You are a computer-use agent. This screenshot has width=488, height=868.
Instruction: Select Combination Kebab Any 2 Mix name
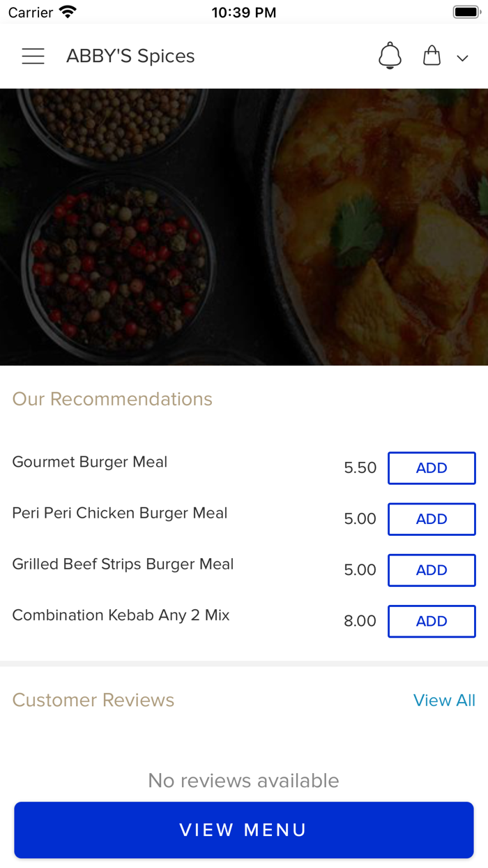[121, 615]
